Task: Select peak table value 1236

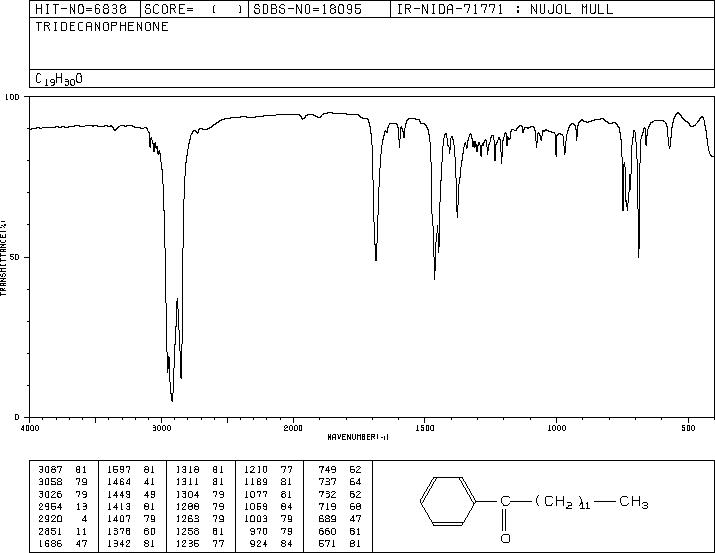Action: [x=187, y=543]
